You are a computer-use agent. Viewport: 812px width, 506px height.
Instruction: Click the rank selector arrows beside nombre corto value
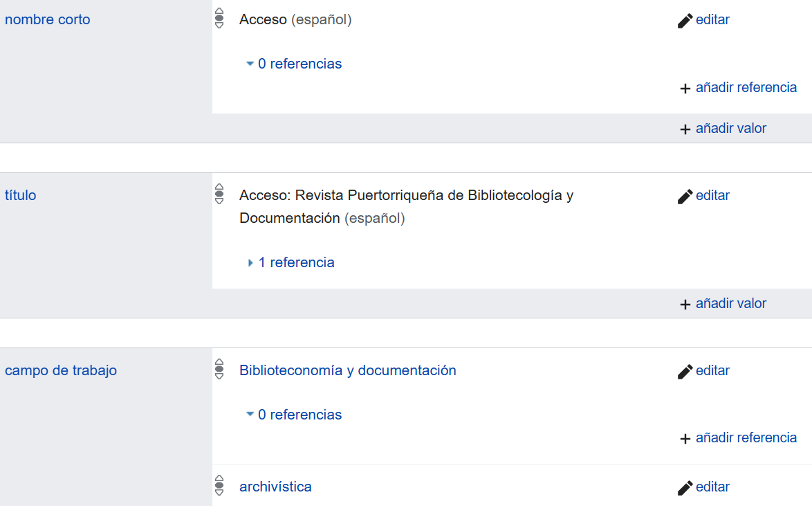coord(219,19)
